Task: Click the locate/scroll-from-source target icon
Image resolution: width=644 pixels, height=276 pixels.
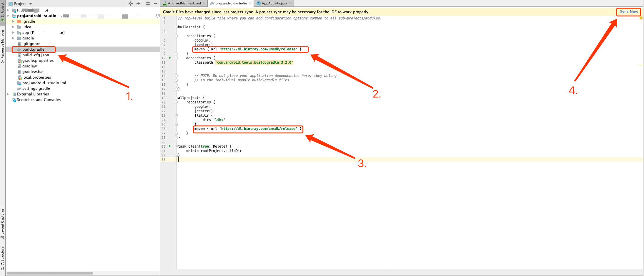Action: point(131,4)
